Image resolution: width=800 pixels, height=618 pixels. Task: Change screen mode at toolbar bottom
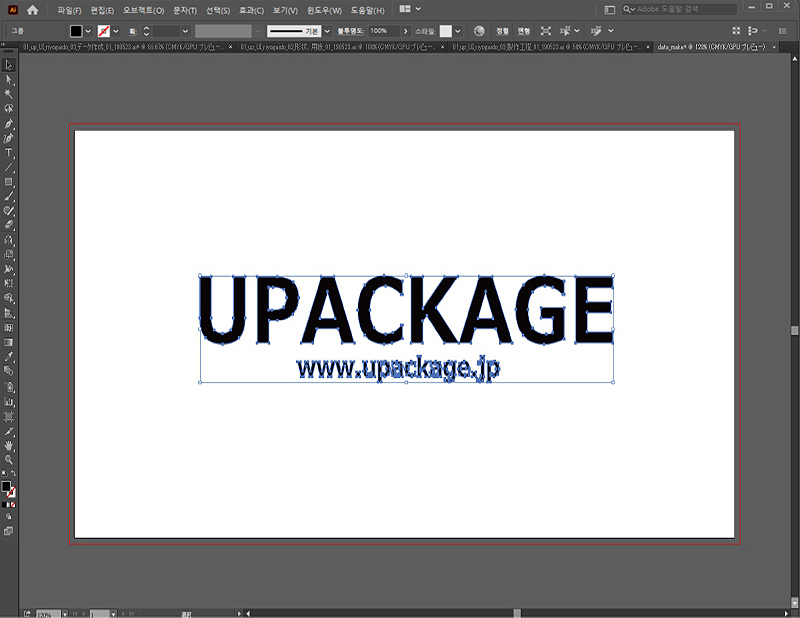coord(8,531)
